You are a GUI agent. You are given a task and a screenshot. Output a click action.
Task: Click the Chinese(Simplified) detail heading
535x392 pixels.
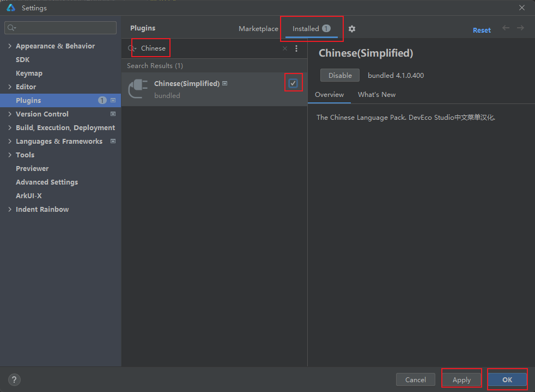coord(366,53)
